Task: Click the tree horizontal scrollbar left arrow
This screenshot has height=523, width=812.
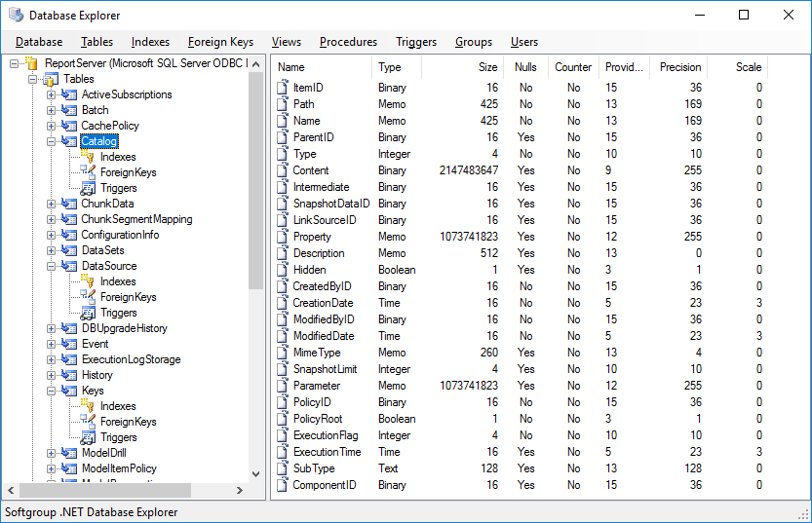Action: point(11,490)
